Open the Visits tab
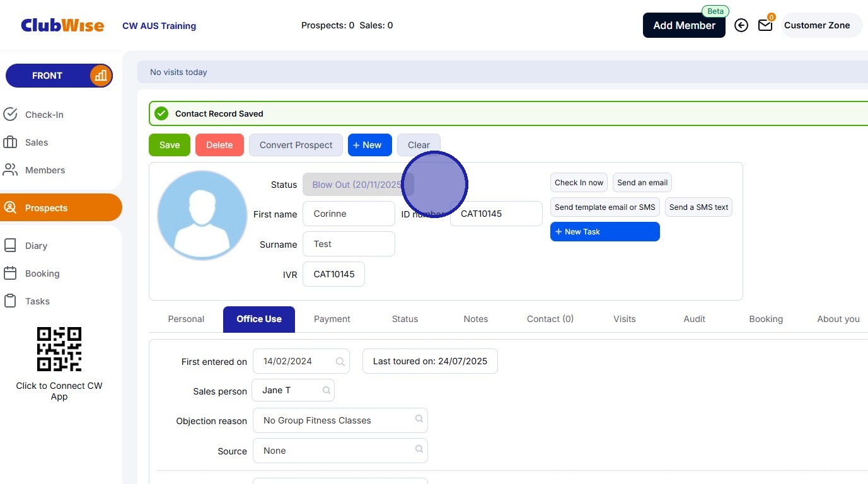 (x=625, y=319)
